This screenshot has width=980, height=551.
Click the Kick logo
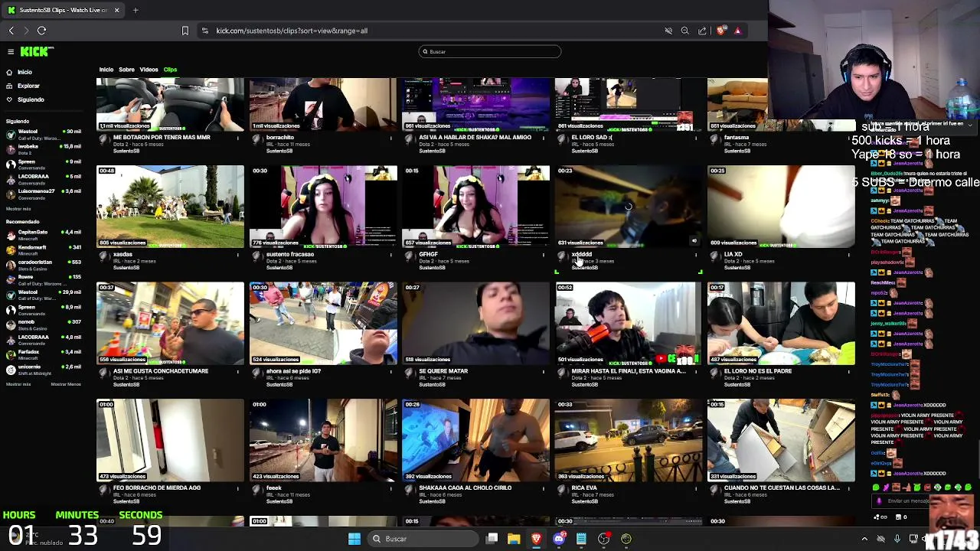coord(37,51)
